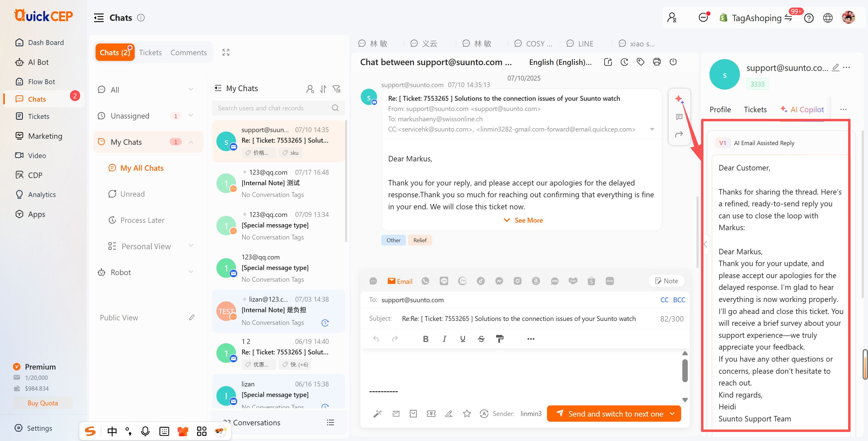Open Send button dropdown arrow

coord(673,414)
